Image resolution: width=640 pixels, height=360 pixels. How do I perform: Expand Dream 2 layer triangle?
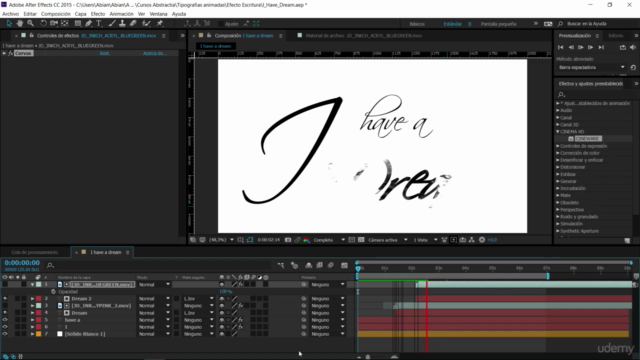click(x=32, y=299)
